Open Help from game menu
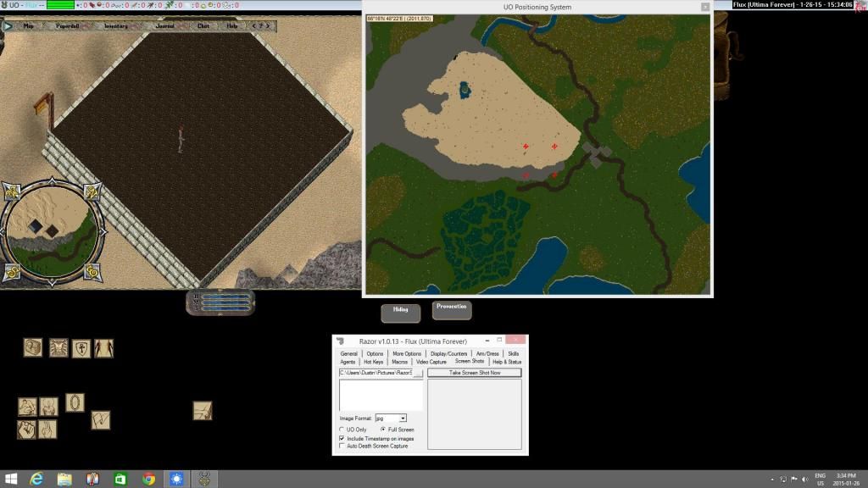This screenshot has height=488, width=868. point(232,26)
